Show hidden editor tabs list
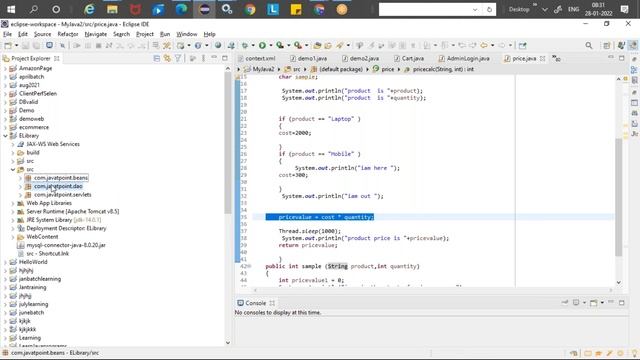Viewport: 640px width, 360px height. [556, 59]
